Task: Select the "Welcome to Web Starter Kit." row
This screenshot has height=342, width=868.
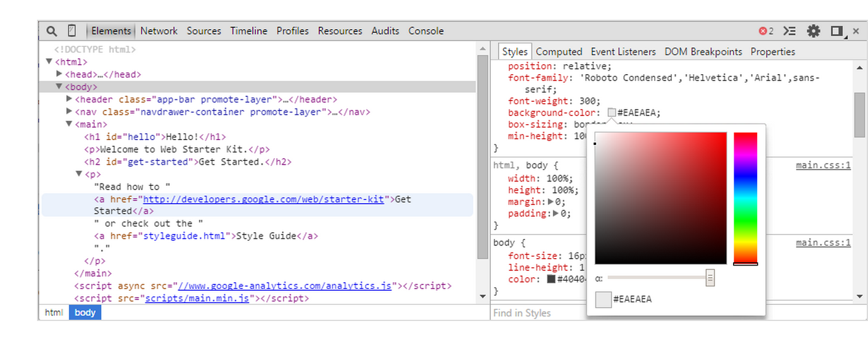Action: point(177,149)
